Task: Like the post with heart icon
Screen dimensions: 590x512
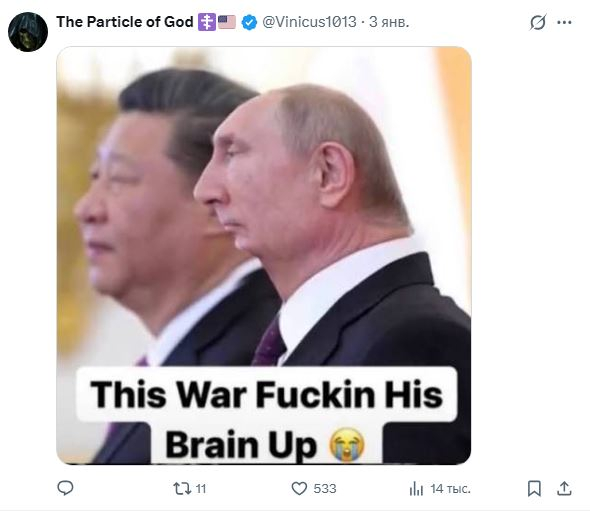Action: [x=300, y=489]
